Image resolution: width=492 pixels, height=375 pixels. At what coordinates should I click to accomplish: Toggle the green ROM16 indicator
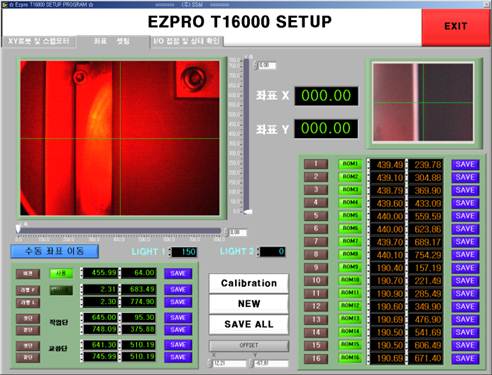pos(350,358)
